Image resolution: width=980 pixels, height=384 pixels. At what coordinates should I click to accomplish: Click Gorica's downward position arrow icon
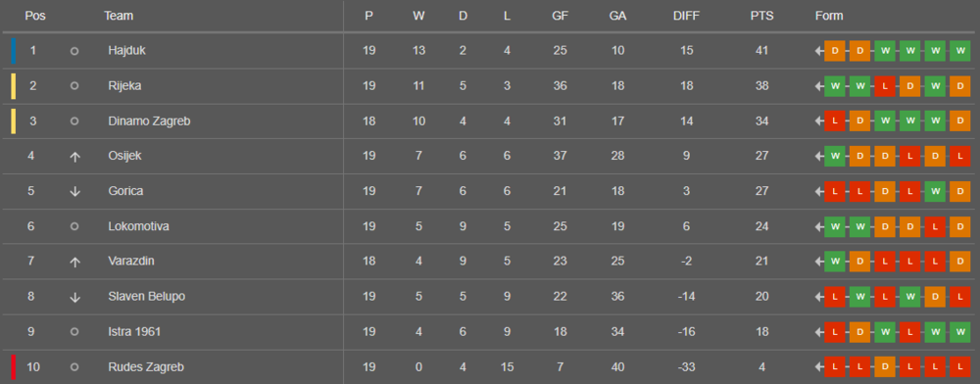pos(74,192)
